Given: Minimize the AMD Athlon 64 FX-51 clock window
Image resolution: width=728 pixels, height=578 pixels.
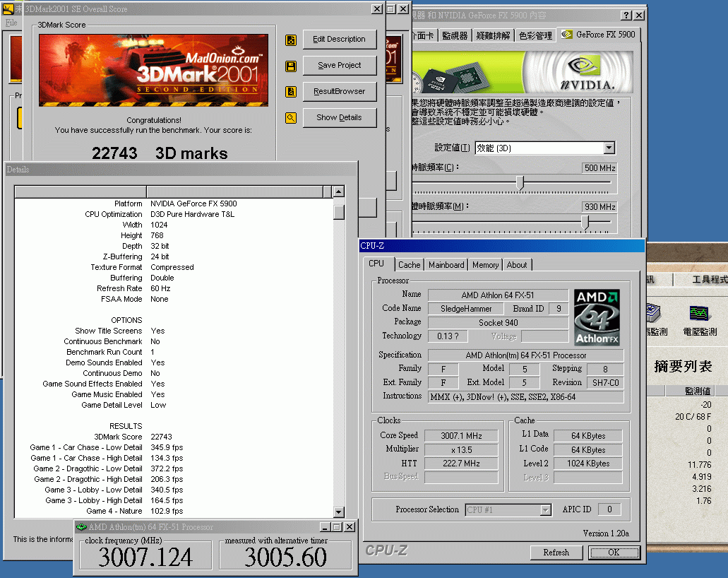Looking at the screenshot, I should [325, 527].
